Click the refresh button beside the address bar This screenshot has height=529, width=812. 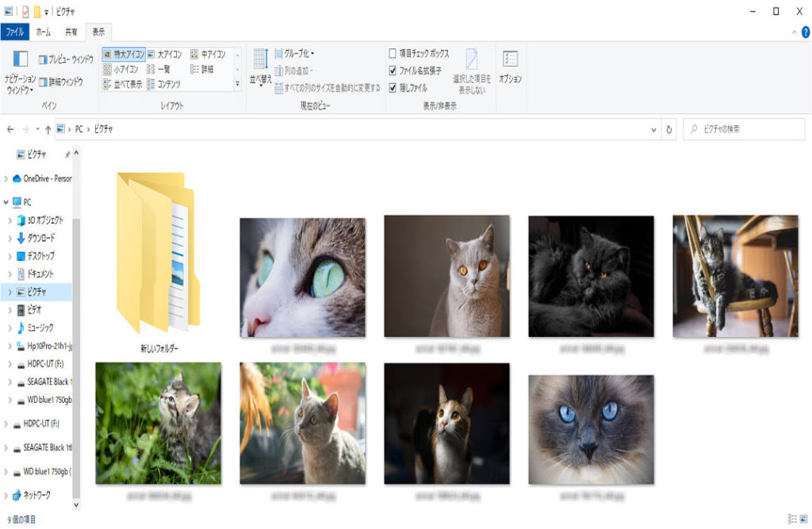[670, 129]
